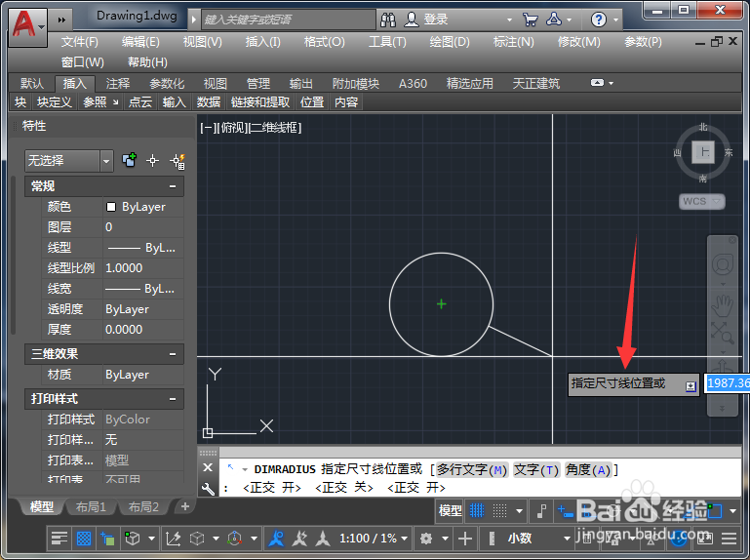Click the 3D object snap cube icon
This screenshot has width=750, height=560.
pyautogui.click(x=132, y=539)
